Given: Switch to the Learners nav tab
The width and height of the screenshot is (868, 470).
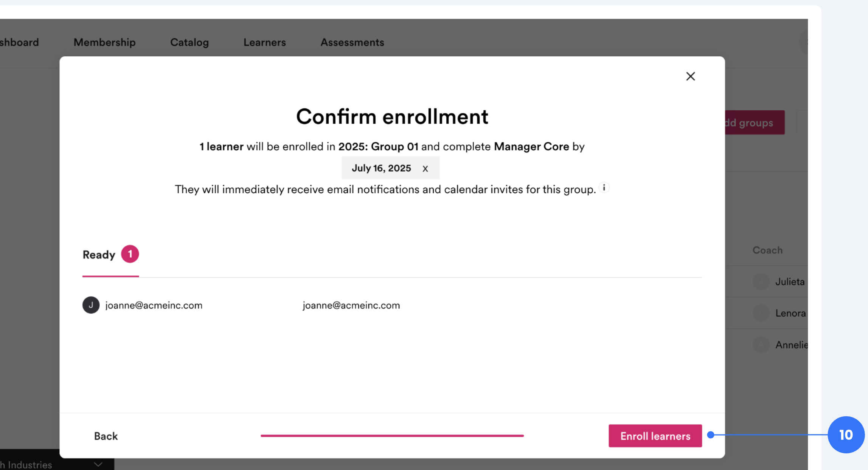Looking at the screenshot, I should point(265,42).
